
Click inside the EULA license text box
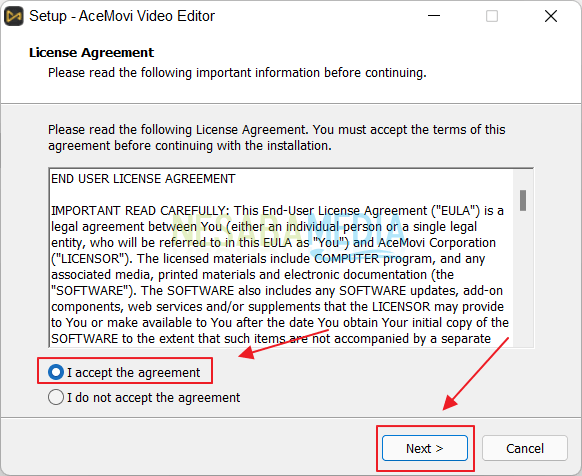click(x=282, y=258)
